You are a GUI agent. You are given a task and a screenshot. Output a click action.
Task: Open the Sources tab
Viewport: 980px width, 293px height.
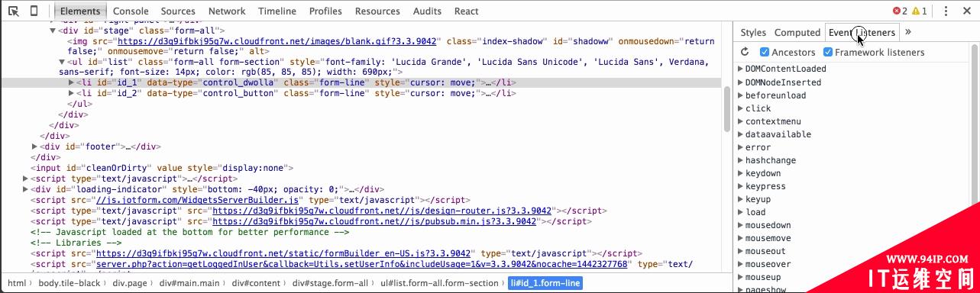[178, 11]
